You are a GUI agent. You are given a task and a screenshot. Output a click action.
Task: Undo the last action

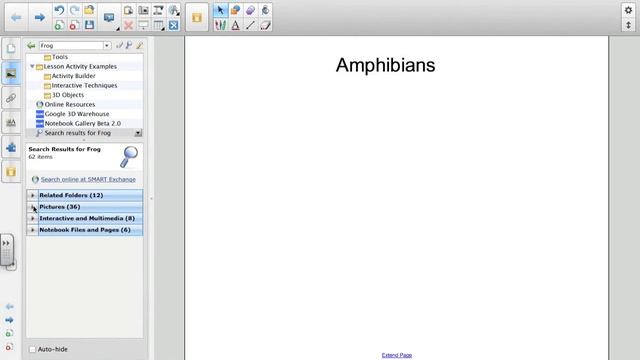(59, 10)
